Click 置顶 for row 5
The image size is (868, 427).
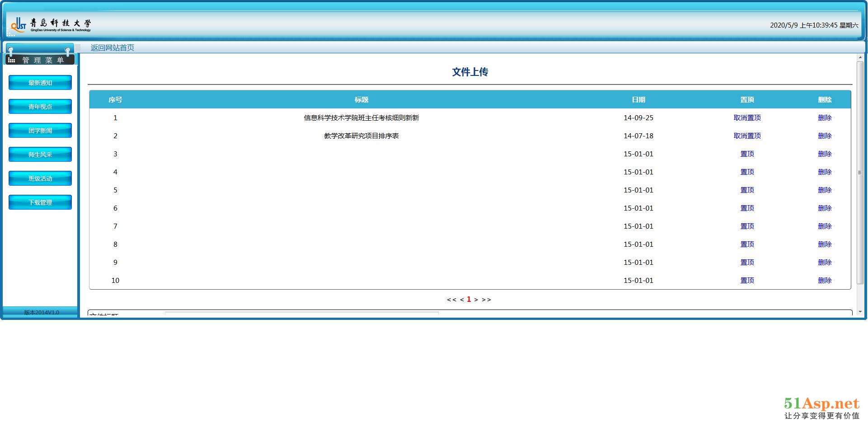coord(747,190)
